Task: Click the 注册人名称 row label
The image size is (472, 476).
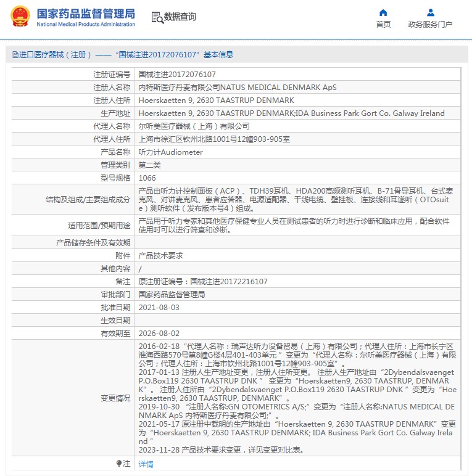Action: coord(112,88)
